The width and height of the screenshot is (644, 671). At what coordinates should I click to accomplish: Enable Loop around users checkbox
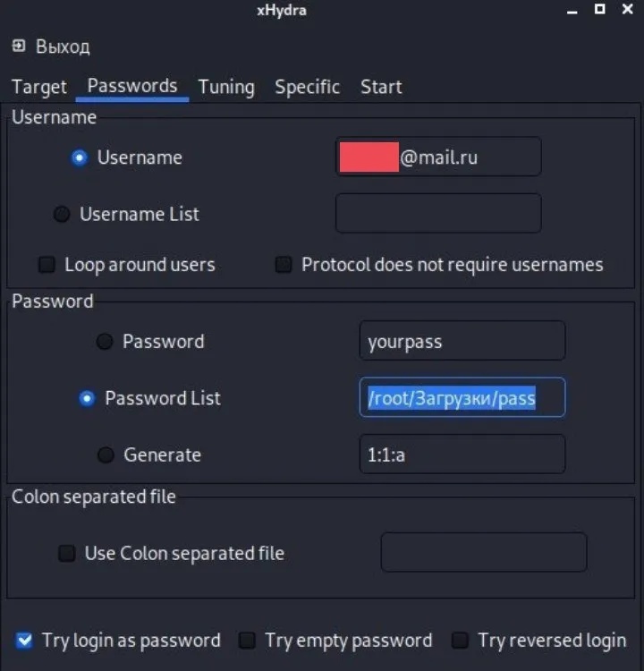click(47, 265)
